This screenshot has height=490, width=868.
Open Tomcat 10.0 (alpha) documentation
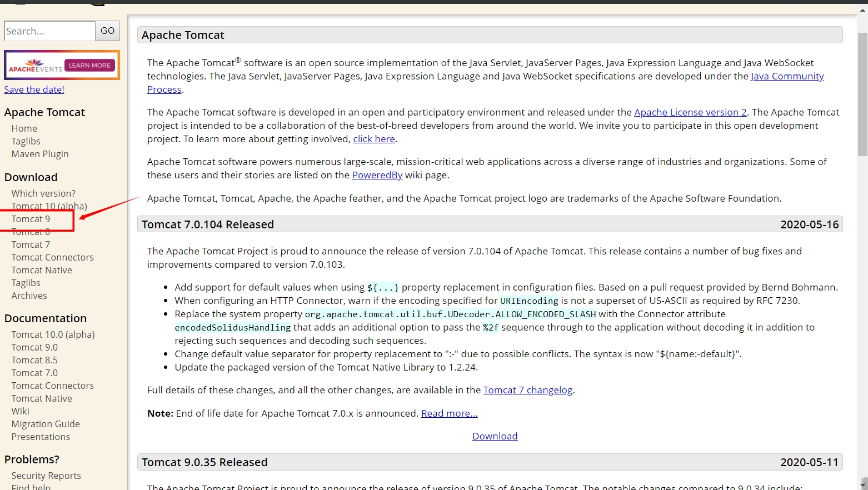tap(53, 334)
